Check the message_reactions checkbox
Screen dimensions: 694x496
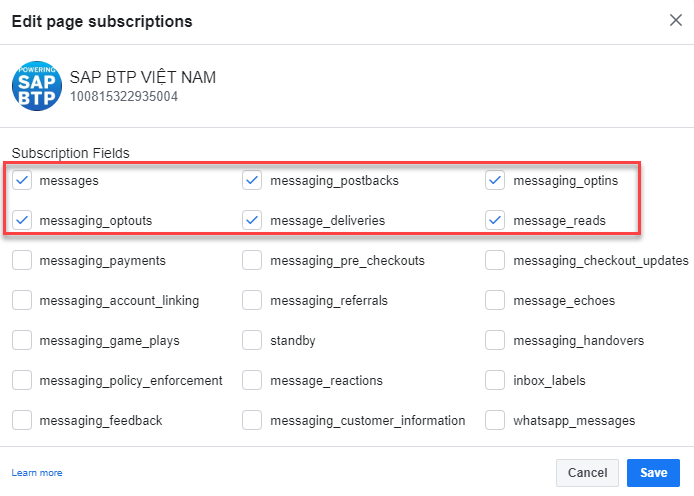[252, 381]
